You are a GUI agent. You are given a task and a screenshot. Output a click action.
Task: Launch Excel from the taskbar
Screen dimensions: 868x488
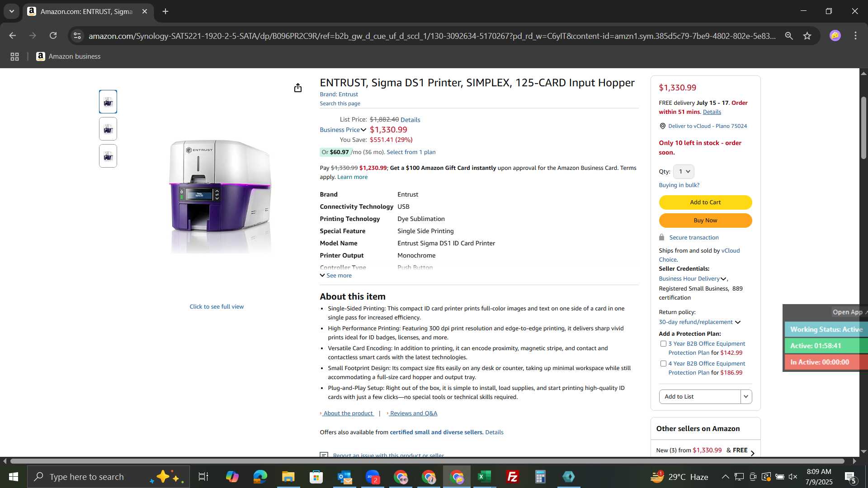click(x=484, y=477)
